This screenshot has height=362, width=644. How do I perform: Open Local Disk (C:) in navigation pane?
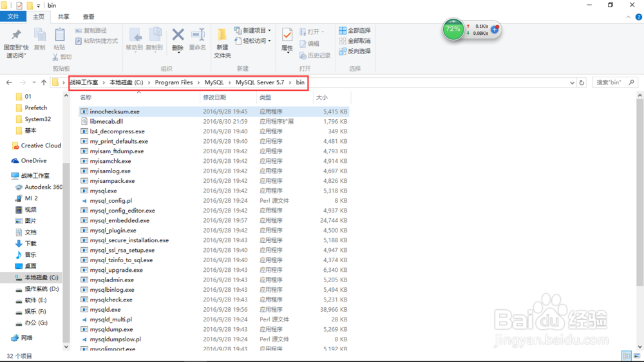tap(36, 278)
